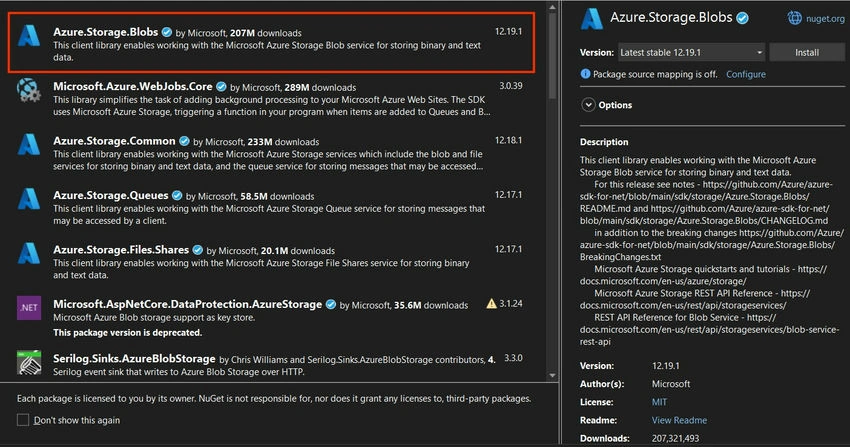Open the Configure link for source mapping
Image resolution: width=850 pixels, height=447 pixels.
click(746, 74)
